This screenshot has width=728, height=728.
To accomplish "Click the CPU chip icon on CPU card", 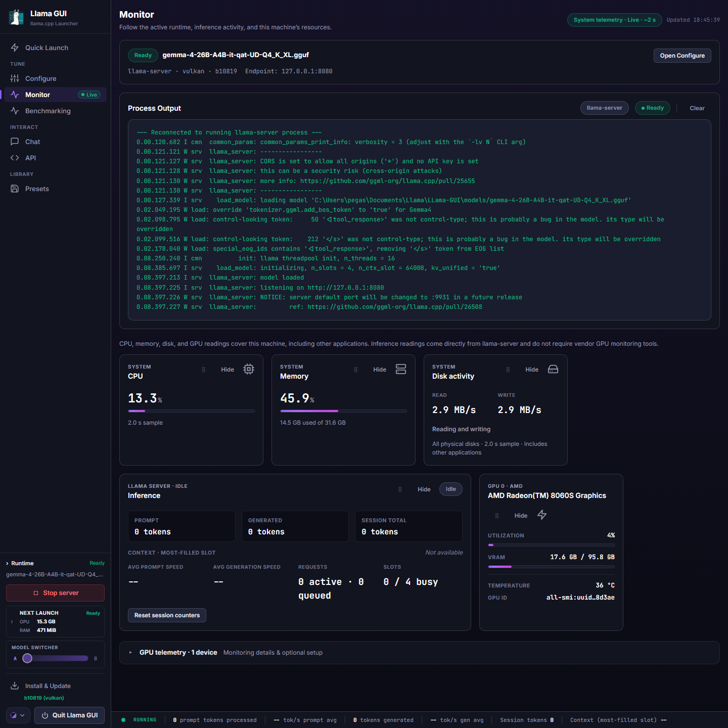I will coord(249,369).
